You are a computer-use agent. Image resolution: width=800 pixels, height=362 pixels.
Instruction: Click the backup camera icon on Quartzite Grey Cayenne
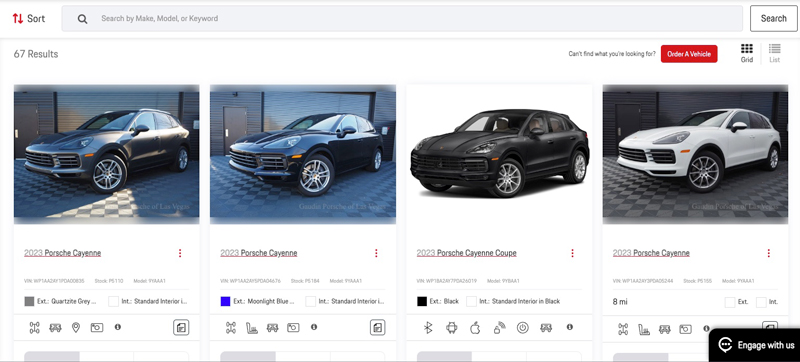pos(97,328)
